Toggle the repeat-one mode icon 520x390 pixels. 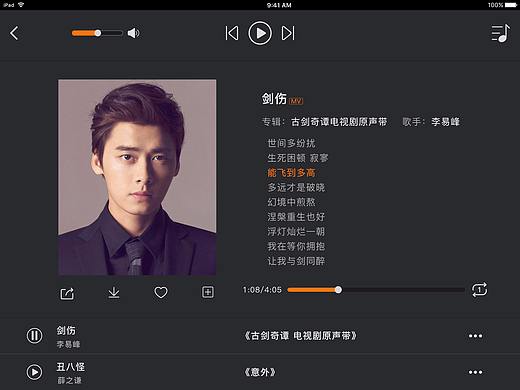coord(479,290)
